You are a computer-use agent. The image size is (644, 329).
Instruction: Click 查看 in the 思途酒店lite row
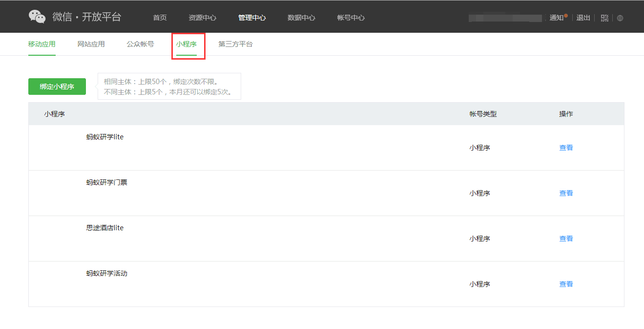pyautogui.click(x=566, y=239)
